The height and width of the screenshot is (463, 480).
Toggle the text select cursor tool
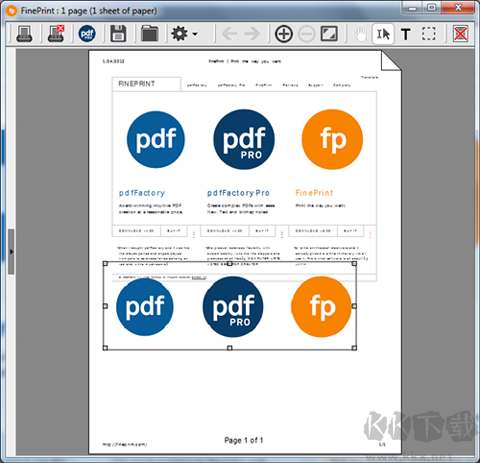[383, 34]
